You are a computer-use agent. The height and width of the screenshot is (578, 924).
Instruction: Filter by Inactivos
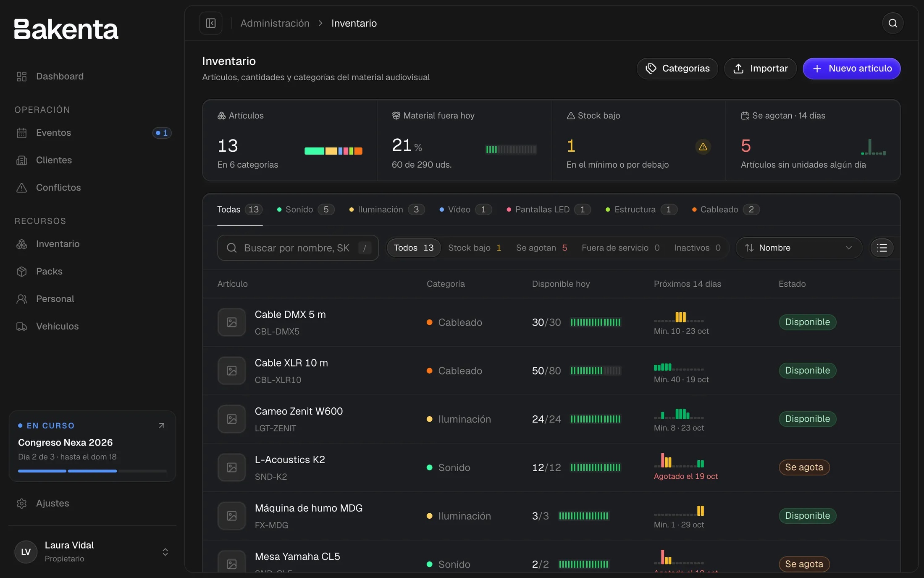[x=697, y=248]
